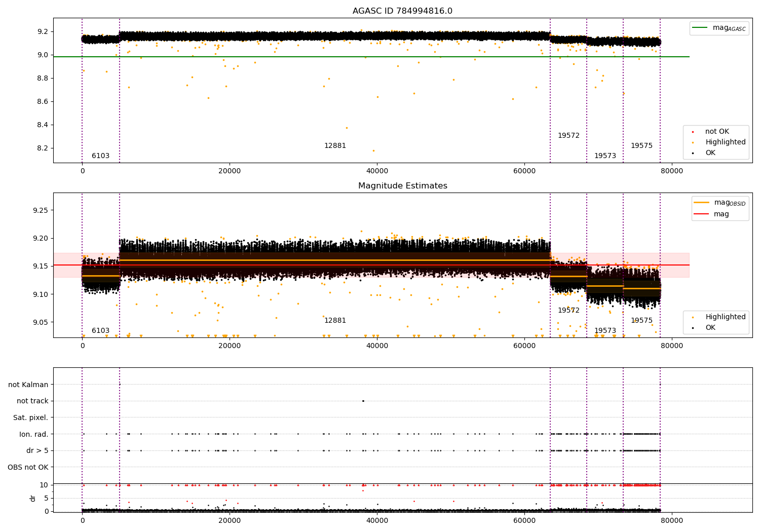760x532 pixels.
Task: Click OBSID label 19573 in the top plot
Action: pyautogui.click(x=605, y=156)
